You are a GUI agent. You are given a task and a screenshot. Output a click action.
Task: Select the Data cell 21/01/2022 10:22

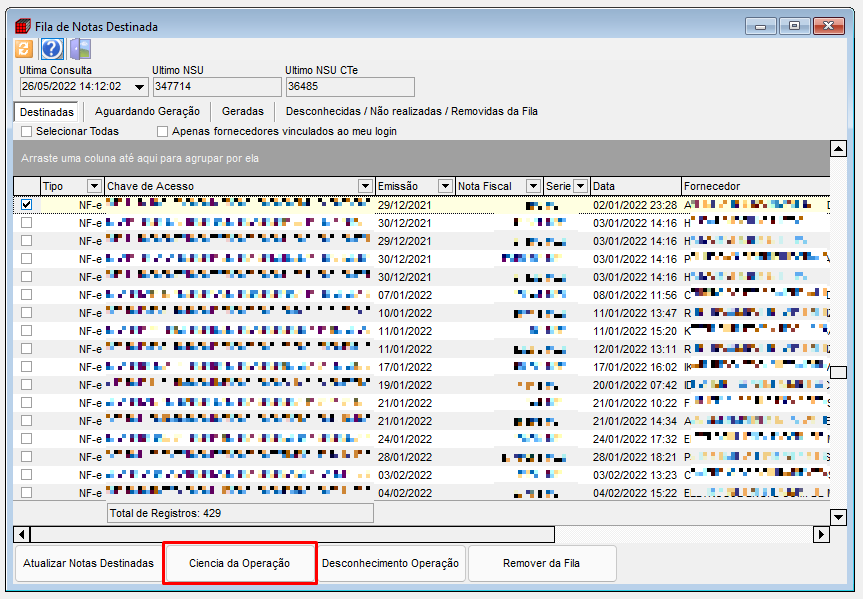pos(635,403)
